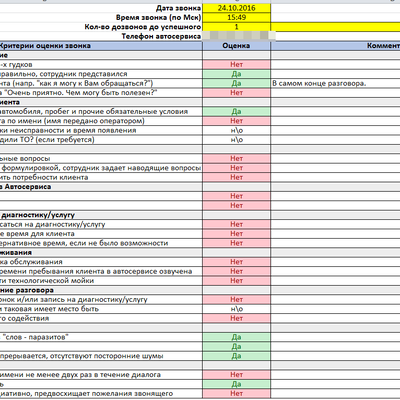
Task: Click the comment 'В самом конце разговора.'
Action: [319, 83]
